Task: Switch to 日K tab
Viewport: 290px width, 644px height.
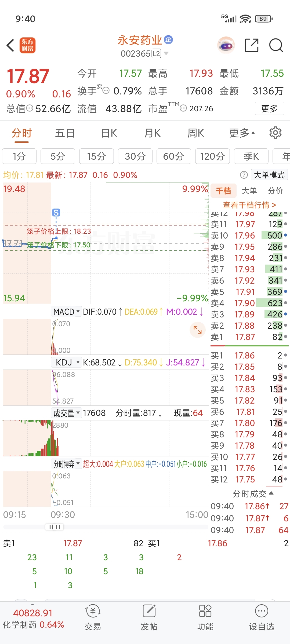Action: coord(109,133)
